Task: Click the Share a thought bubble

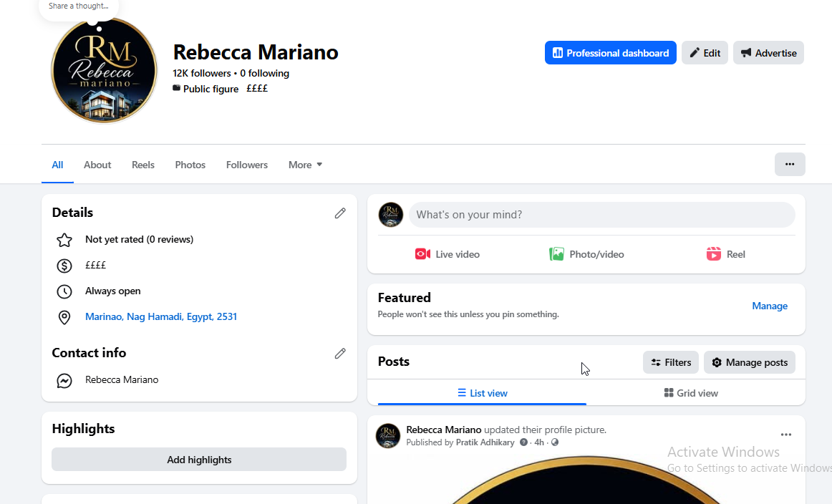Action: pyautogui.click(x=79, y=7)
